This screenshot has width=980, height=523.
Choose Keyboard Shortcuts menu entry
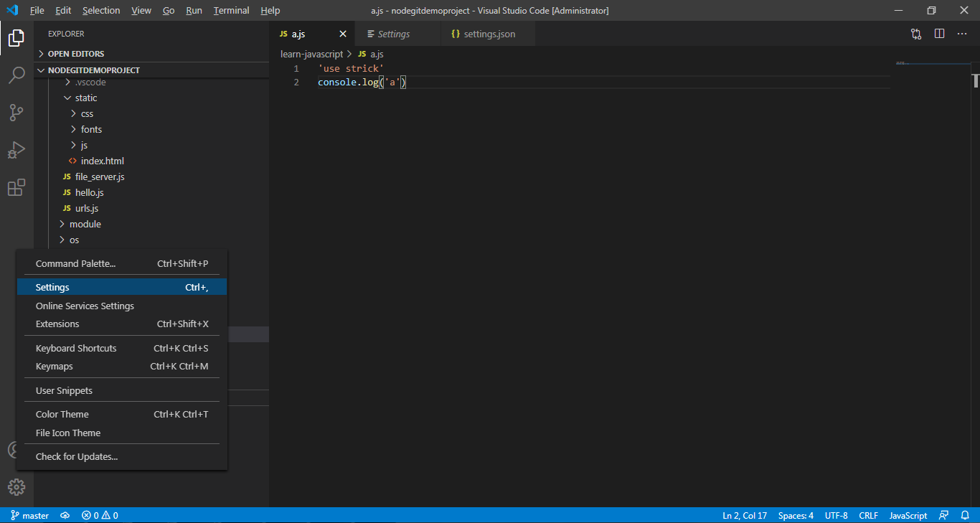coord(122,348)
